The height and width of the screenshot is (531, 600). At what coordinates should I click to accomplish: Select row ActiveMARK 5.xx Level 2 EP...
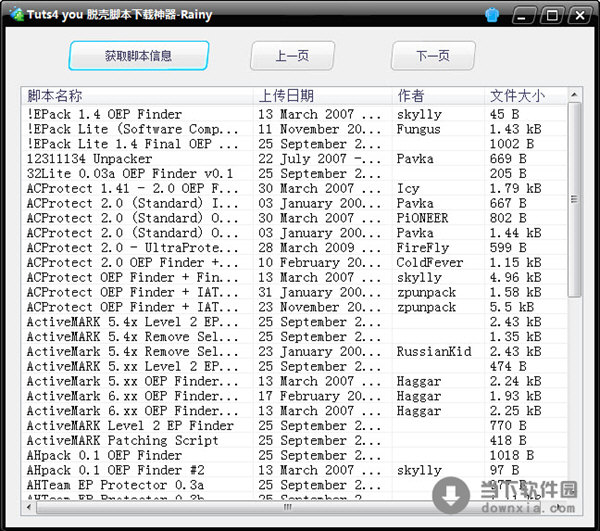pyautogui.click(x=294, y=366)
